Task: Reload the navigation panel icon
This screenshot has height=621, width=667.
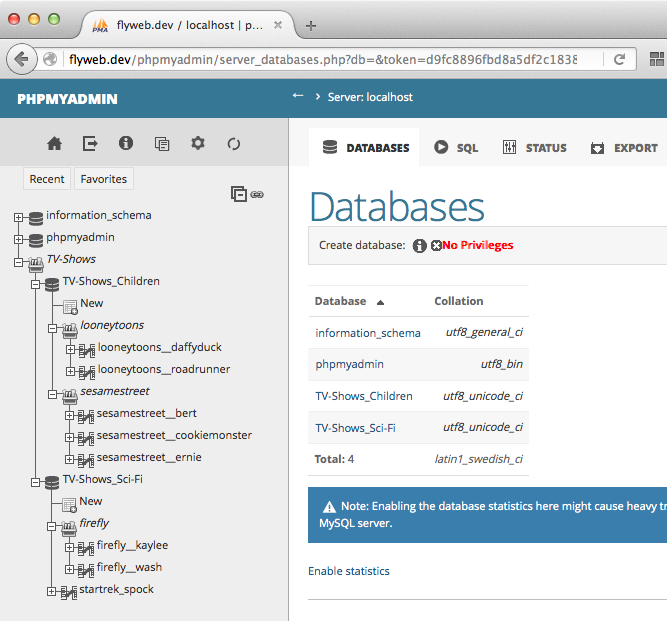Action: [234, 144]
